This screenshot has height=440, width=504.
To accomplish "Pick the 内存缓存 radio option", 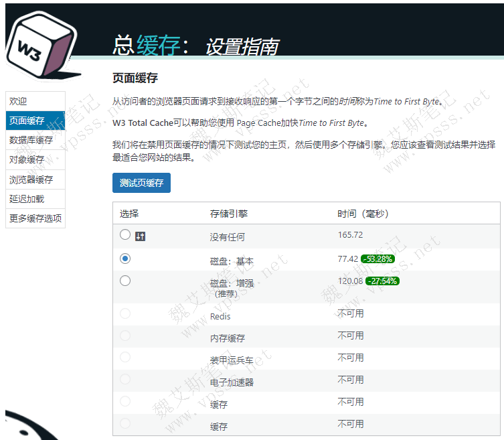I will pyautogui.click(x=125, y=336).
